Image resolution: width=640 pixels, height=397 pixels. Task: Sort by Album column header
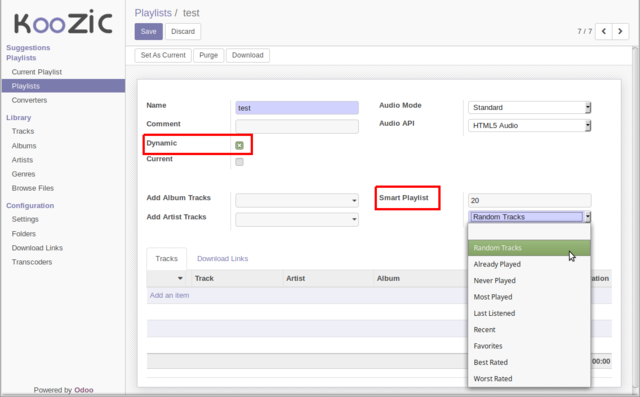[388, 278]
